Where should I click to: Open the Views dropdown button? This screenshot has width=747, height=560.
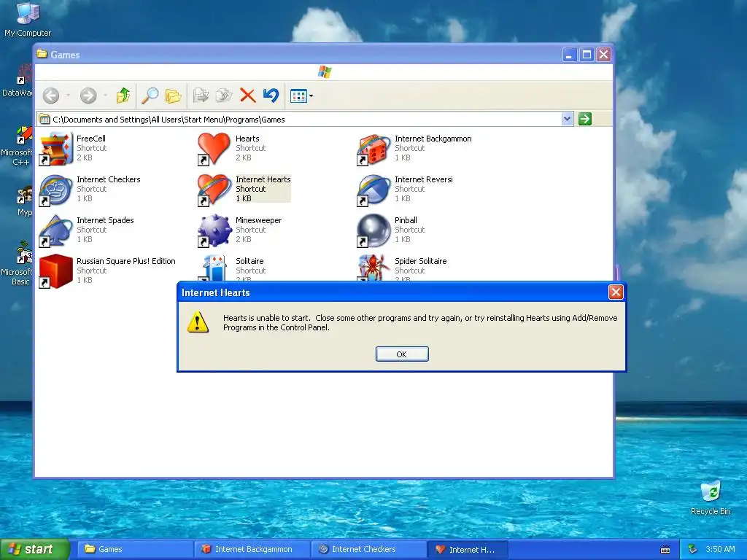click(301, 96)
